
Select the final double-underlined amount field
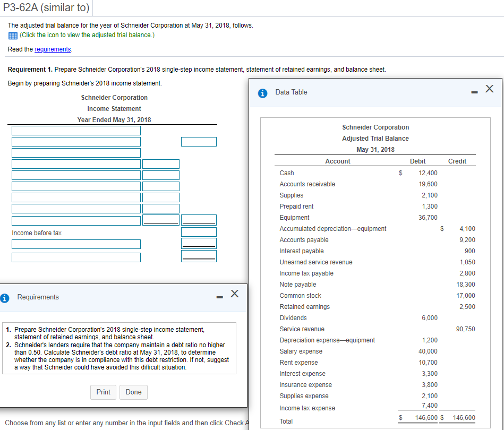pos(199,256)
